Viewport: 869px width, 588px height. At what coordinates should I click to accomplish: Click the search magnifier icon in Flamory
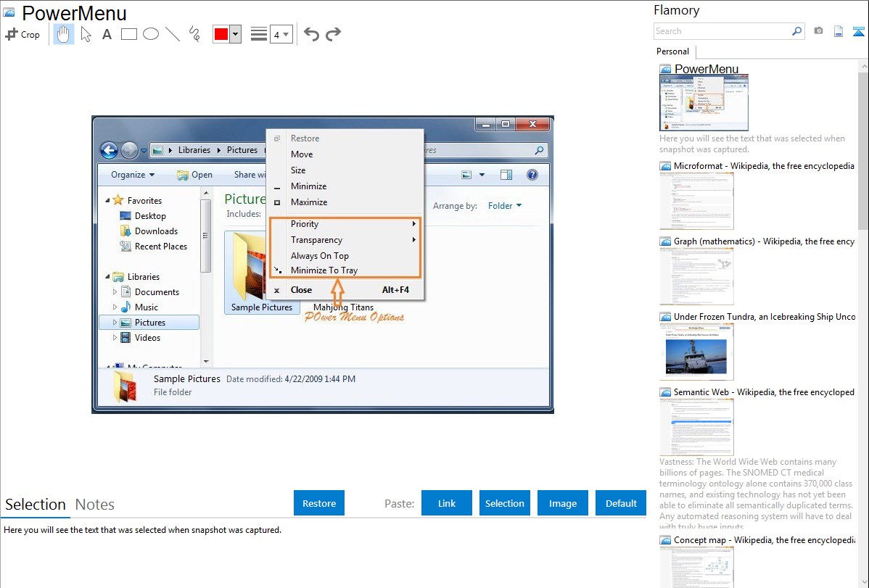pos(797,31)
